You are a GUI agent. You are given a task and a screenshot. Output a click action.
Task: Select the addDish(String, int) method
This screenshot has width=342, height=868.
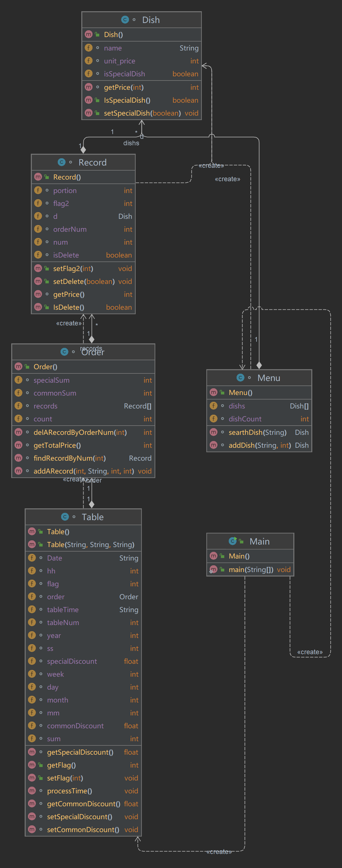click(x=259, y=445)
